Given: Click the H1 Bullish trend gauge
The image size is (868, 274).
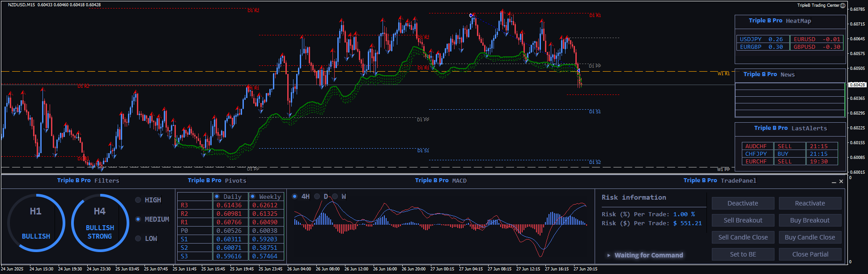Looking at the screenshot, I should click(36, 223).
